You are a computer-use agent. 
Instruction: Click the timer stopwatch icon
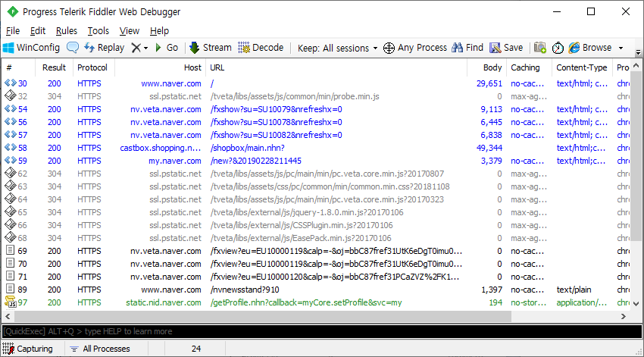pos(558,48)
